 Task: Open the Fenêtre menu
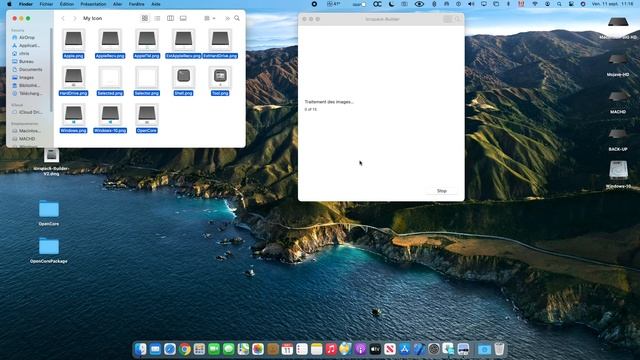point(136,4)
